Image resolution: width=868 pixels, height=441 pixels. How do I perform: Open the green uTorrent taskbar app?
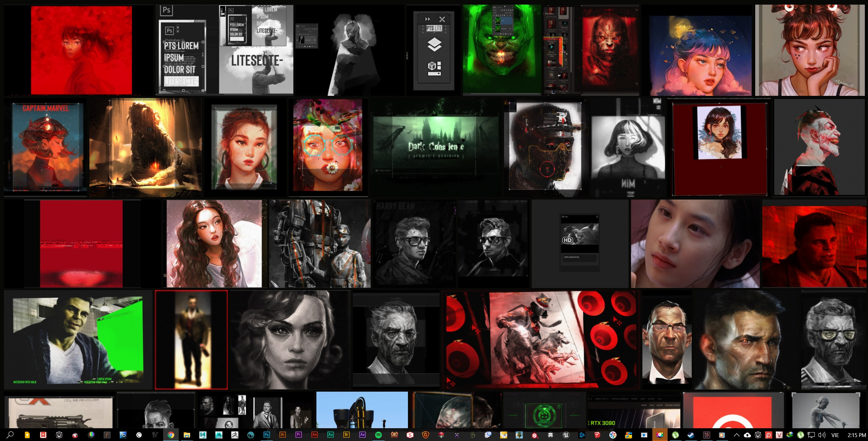pyautogui.click(x=675, y=435)
